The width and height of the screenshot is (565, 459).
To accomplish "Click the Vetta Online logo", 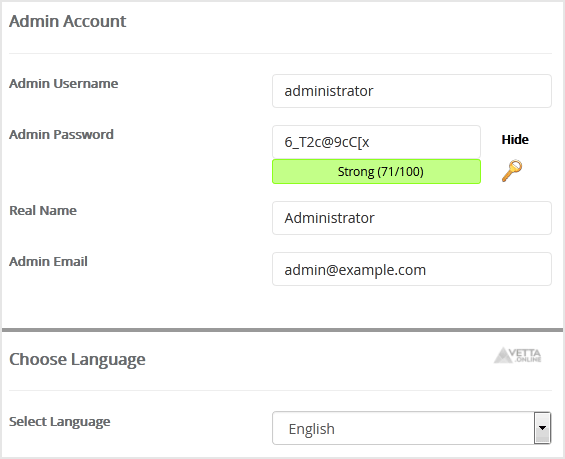I will click(517, 355).
